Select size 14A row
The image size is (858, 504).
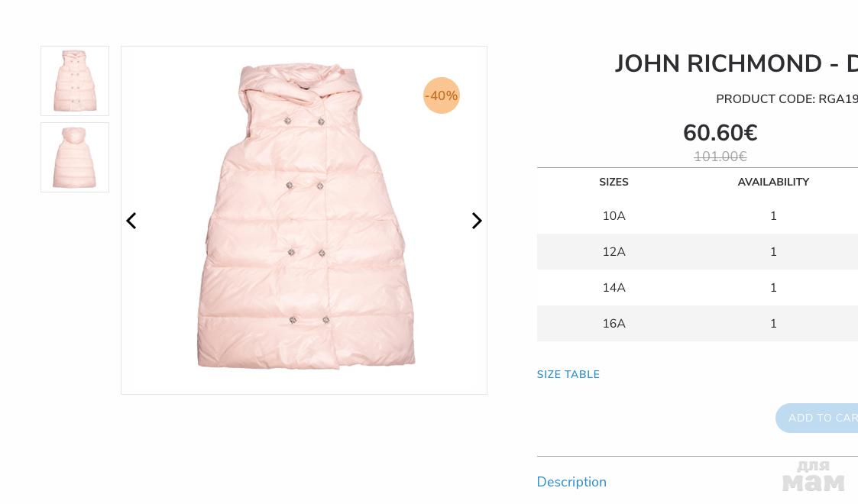tap(697, 288)
